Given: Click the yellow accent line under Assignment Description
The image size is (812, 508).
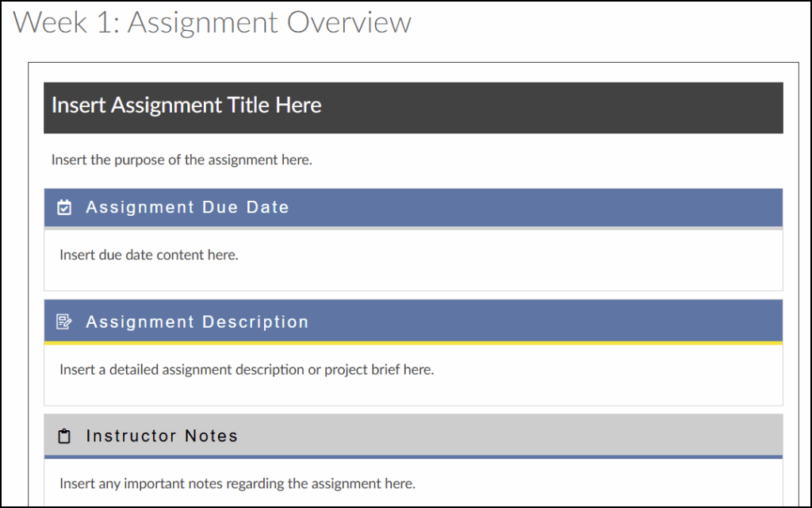Looking at the screenshot, I should pyautogui.click(x=412, y=341).
